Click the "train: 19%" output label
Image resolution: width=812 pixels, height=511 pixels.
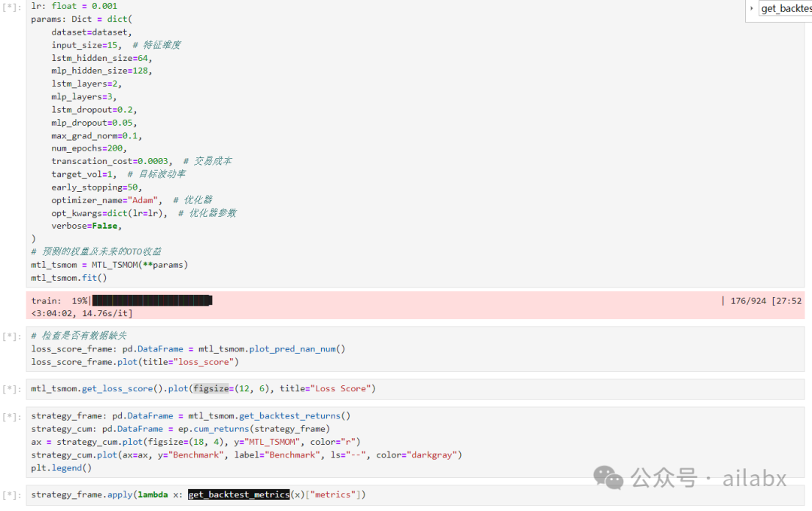[59, 300]
